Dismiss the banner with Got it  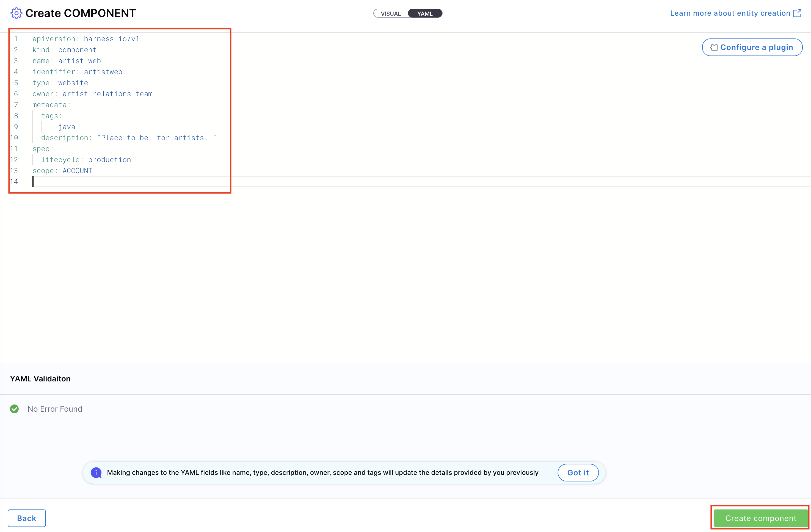coord(578,472)
